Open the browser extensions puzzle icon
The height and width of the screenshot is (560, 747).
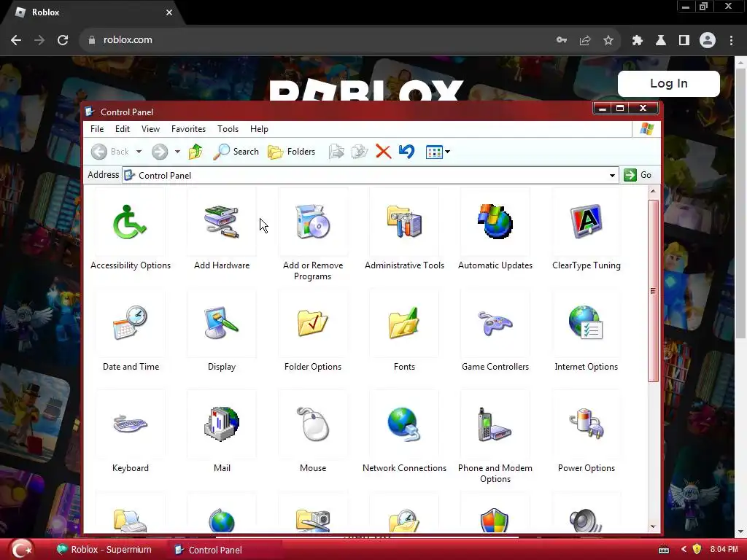click(638, 41)
